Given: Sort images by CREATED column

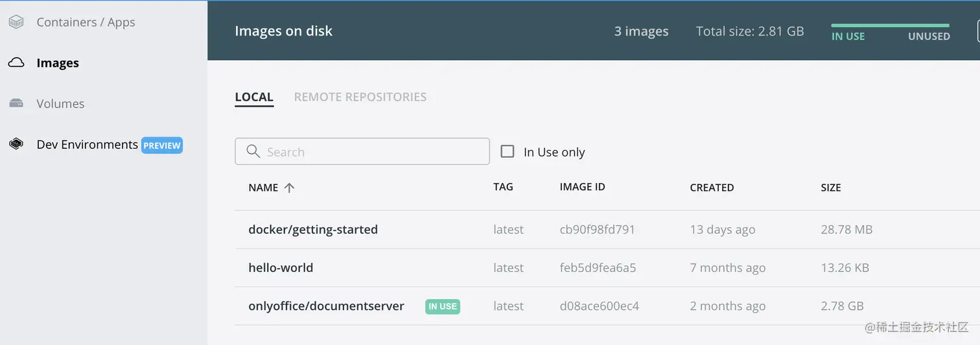Looking at the screenshot, I should coord(712,188).
